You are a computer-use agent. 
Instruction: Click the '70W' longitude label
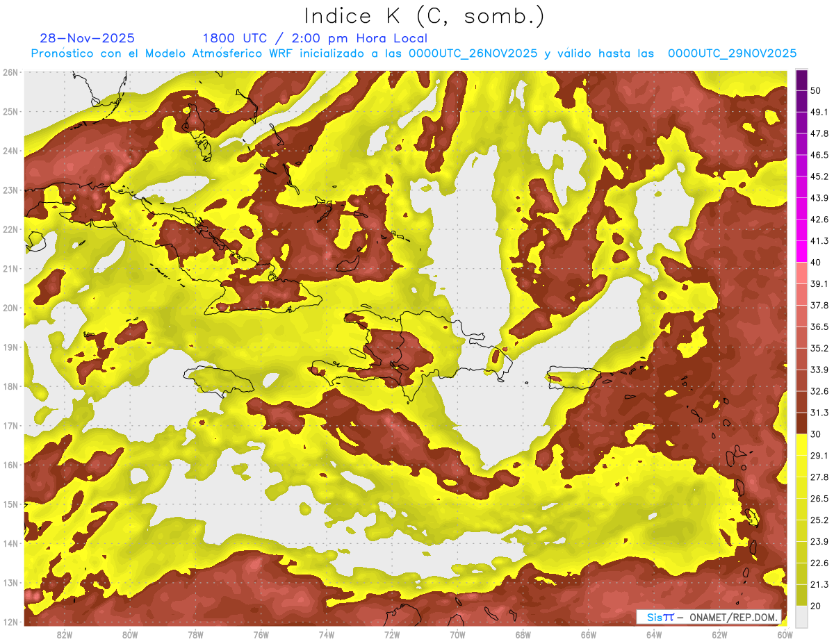457,634
